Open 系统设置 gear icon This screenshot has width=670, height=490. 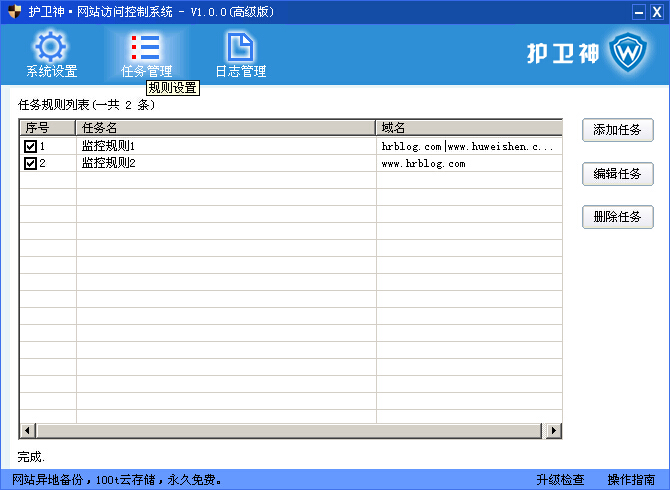50,46
